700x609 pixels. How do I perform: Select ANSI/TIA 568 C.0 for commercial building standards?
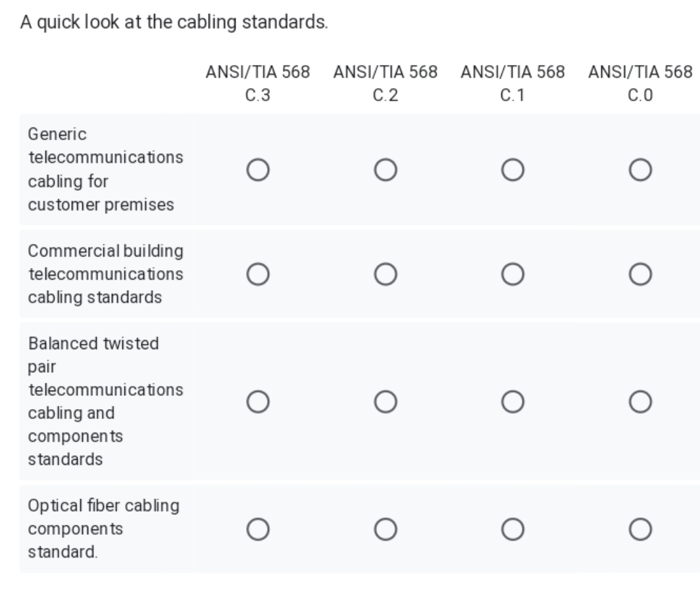pos(638,274)
